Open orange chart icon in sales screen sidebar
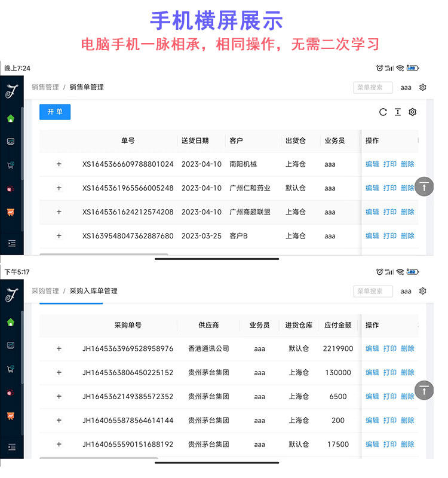 [11, 212]
